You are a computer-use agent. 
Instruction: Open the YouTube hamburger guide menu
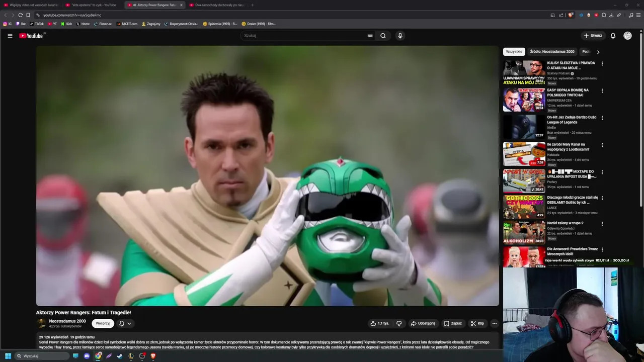pos(10,36)
